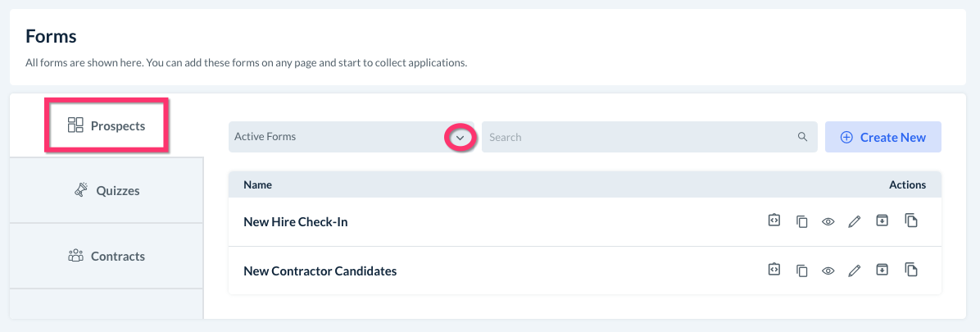The image size is (980, 332).
Task: Expand the Active Forms dropdown chevron
Action: tap(461, 138)
